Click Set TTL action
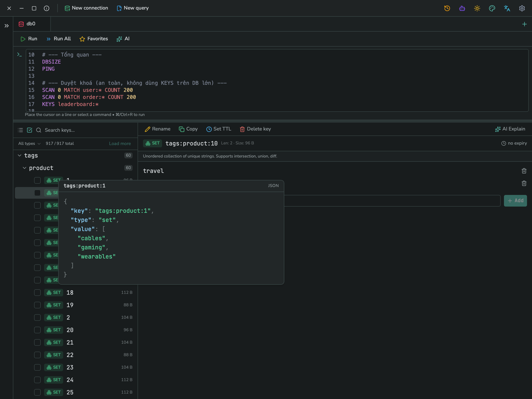The width and height of the screenshot is (532, 399). [x=219, y=129]
